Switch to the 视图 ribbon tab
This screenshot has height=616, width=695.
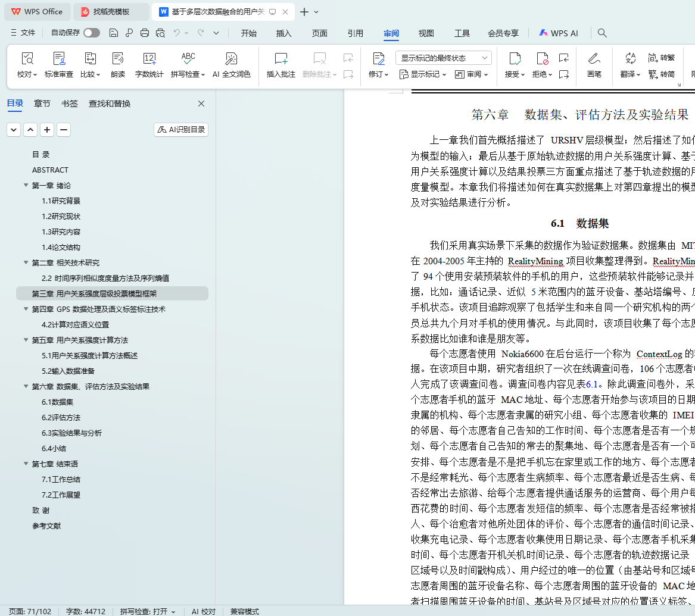pos(426,33)
